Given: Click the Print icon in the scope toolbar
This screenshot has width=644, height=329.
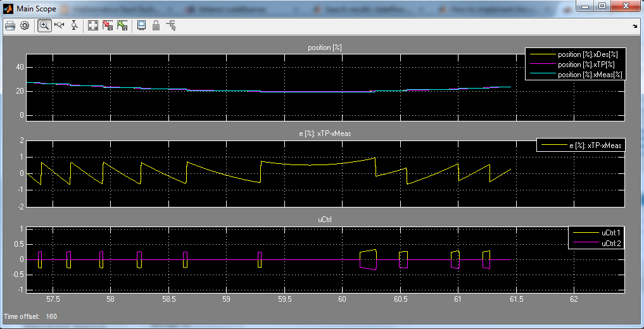Looking at the screenshot, I should click(9, 26).
